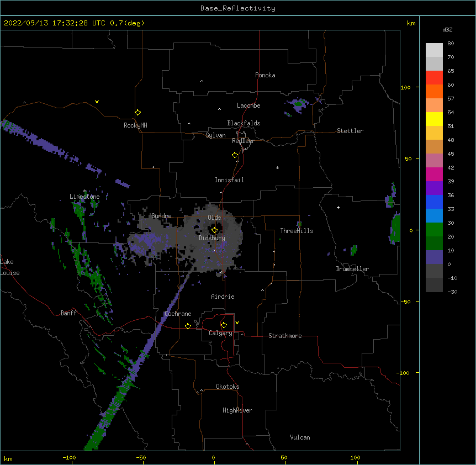476x465 pixels.
Task: Select the magenta 39-42 dBZ legend swatch
Action: point(434,174)
